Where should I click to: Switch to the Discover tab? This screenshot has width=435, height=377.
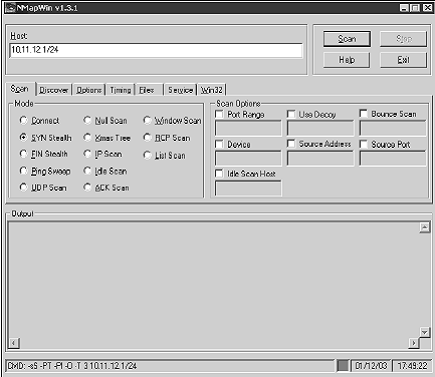(x=54, y=90)
